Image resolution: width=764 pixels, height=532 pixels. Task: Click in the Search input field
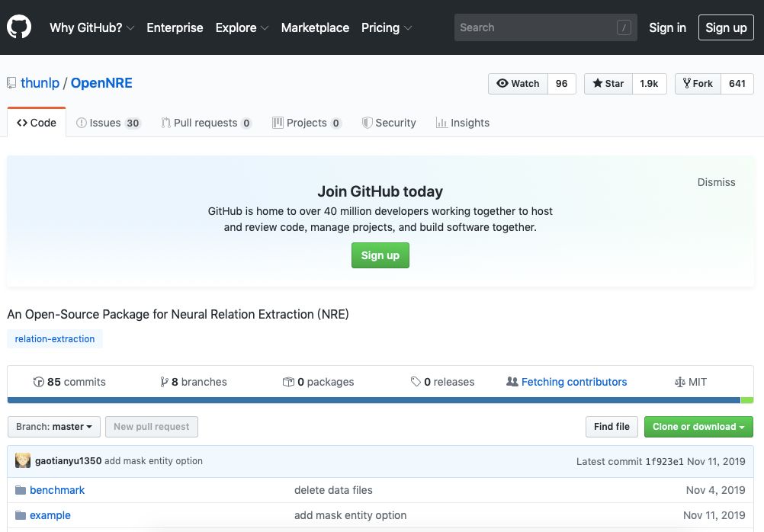[x=534, y=27]
